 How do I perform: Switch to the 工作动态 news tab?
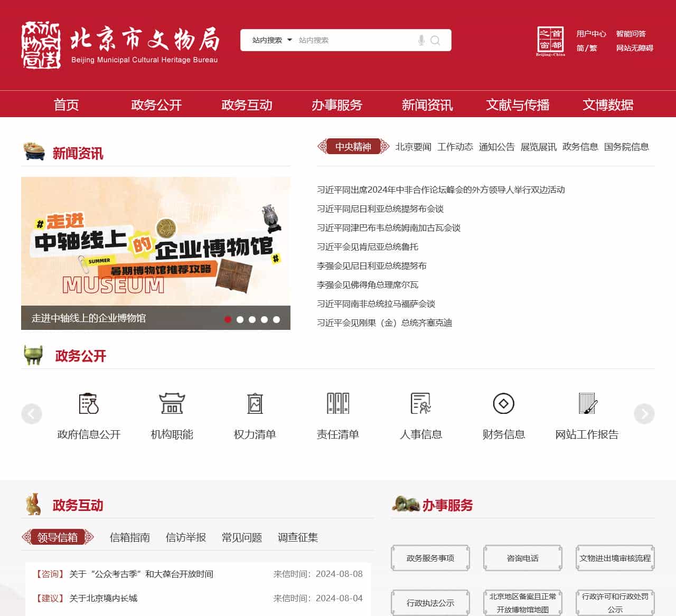(x=455, y=147)
